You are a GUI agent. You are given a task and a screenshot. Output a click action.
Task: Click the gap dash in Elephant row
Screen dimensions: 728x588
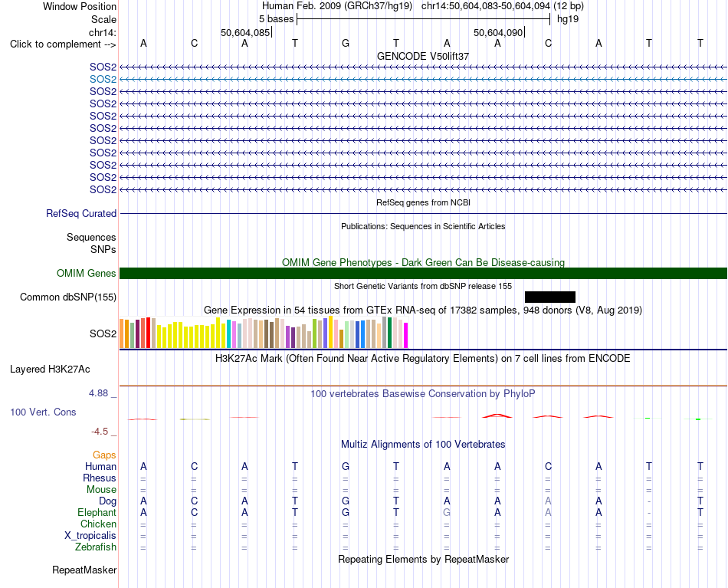point(649,513)
